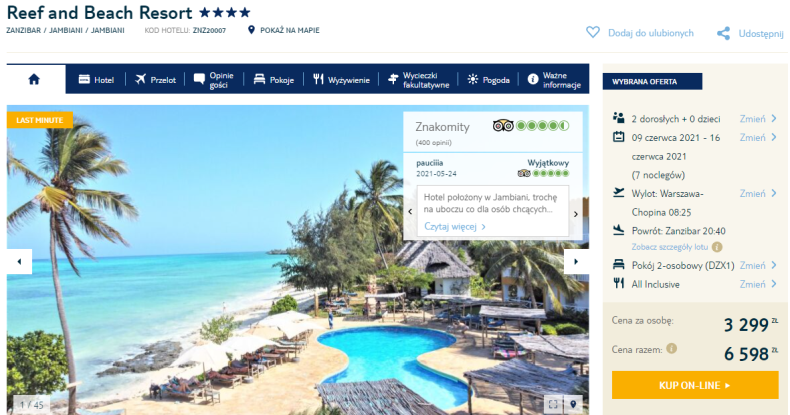790x415 pixels.
Task: Open the Wyżywienie tab
Action: pos(341,80)
